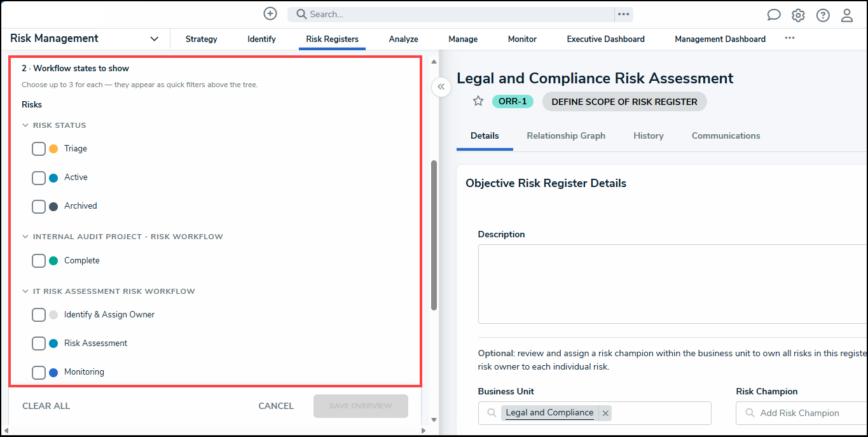The width and height of the screenshot is (868, 437).
Task: Click the orange Triage status dot
Action: [53, 149]
